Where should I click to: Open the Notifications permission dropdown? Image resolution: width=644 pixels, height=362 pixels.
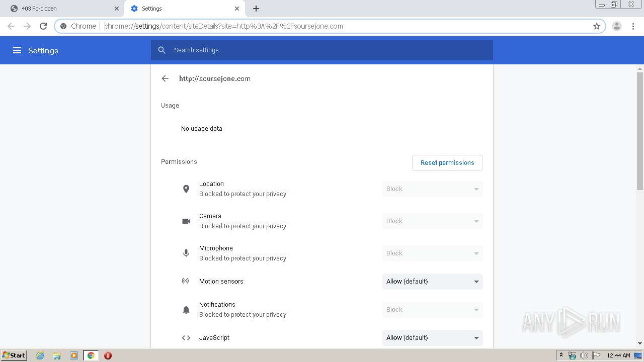click(x=432, y=310)
